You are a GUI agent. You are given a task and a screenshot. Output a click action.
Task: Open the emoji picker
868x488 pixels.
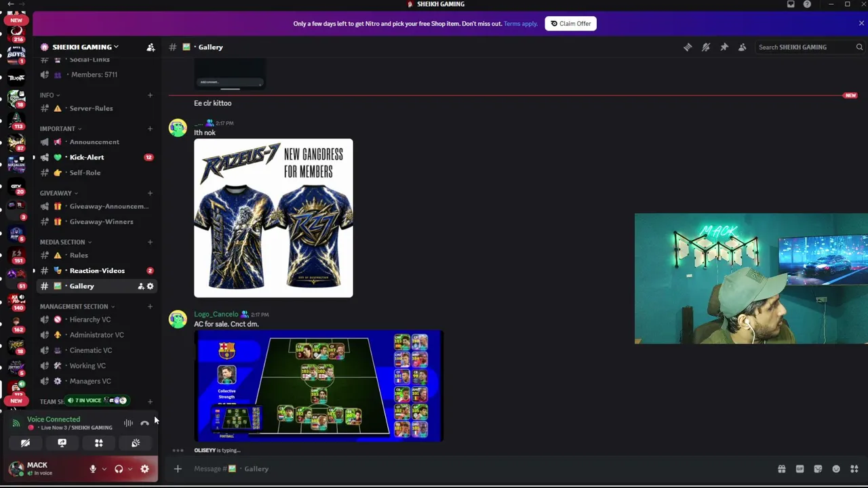click(836, 469)
